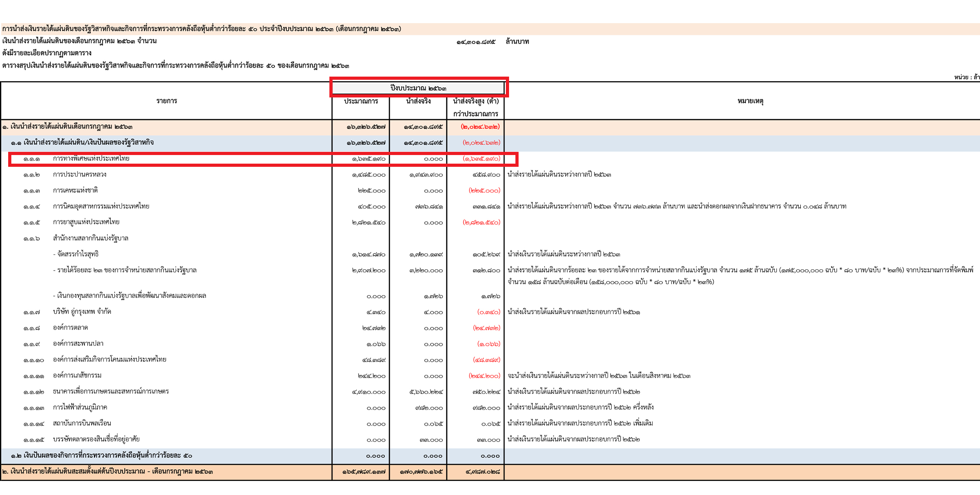This screenshot has height=495, width=980.
Task: Select the ธนาคารเพื่อการเกษตรและสหกรณ์การเกษตร row
Action: pos(111,391)
